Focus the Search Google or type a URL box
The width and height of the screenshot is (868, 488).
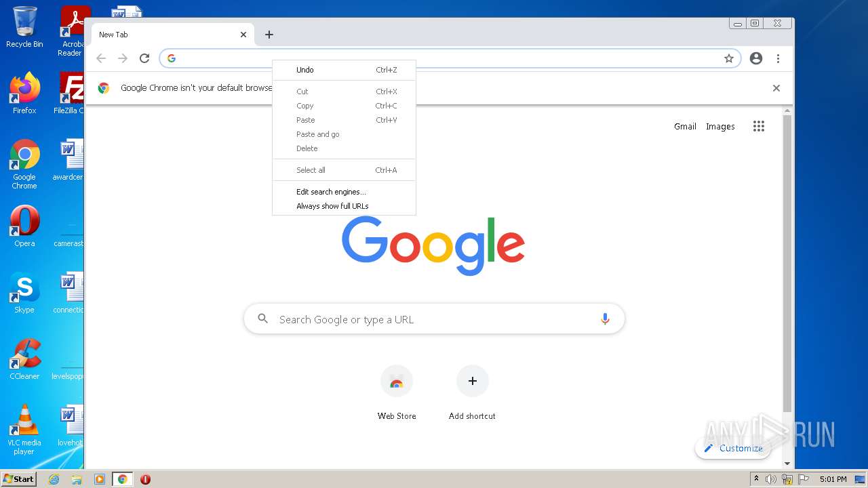(434, 319)
